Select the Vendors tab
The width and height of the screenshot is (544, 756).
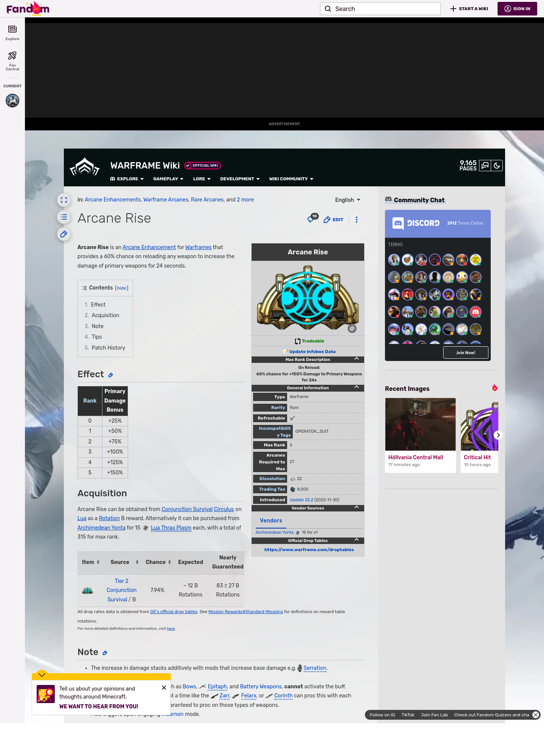(x=271, y=521)
